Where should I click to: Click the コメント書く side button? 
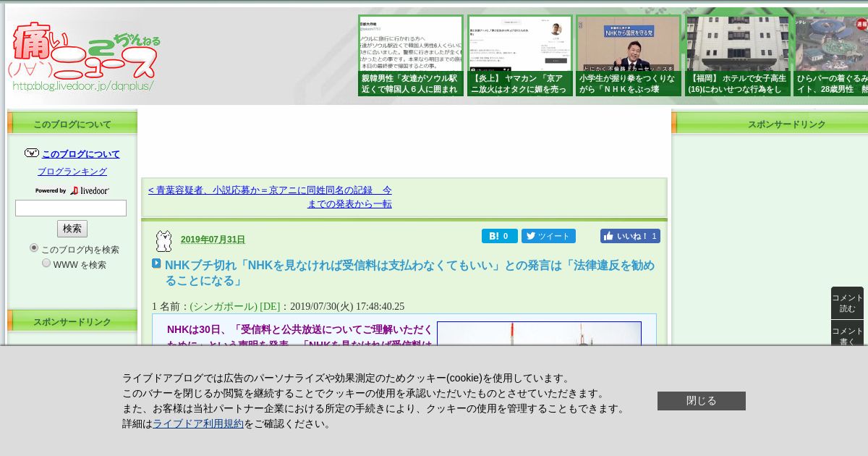click(847, 333)
